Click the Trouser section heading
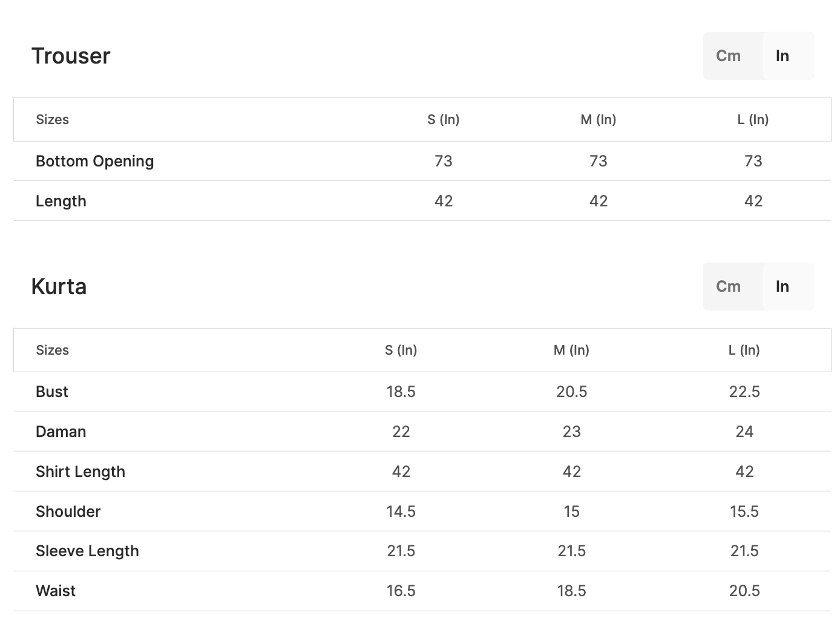Viewport: 840px width, 644px height. (71, 56)
